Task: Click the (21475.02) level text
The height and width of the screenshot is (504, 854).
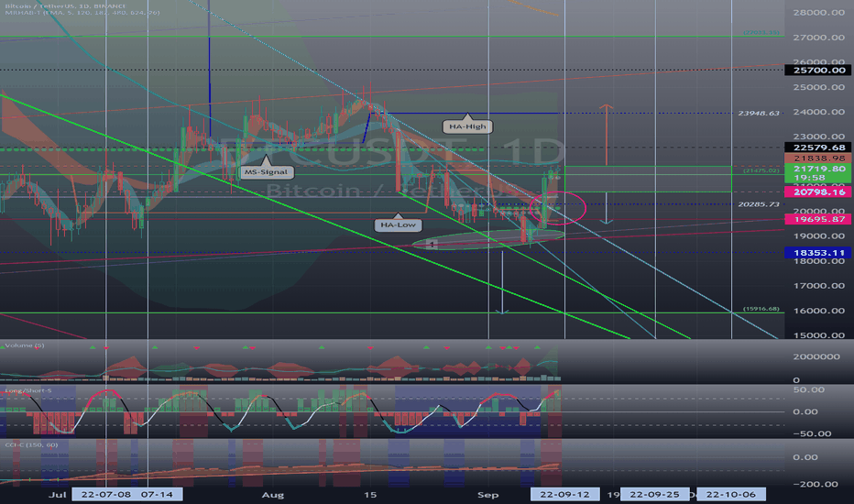Action: (x=761, y=170)
